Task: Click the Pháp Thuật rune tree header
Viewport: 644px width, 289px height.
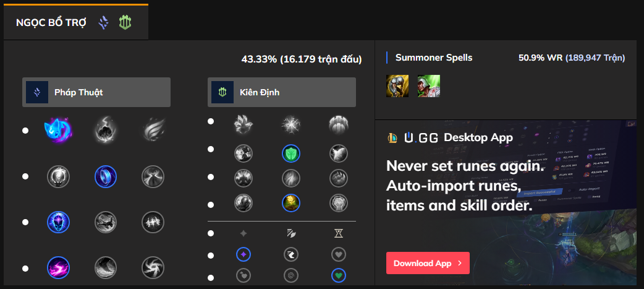Action: pyautogui.click(x=96, y=92)
